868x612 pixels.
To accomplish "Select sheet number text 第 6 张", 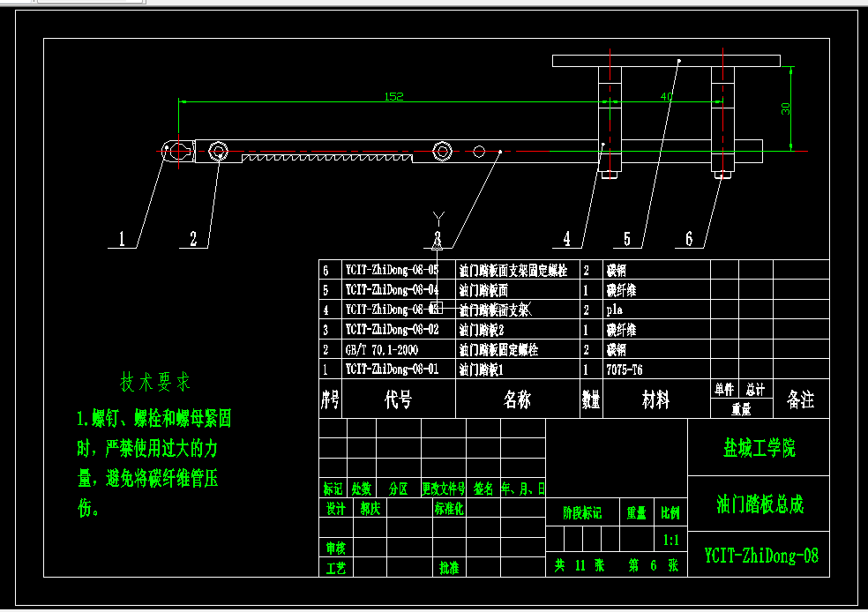I will point(654,565).
